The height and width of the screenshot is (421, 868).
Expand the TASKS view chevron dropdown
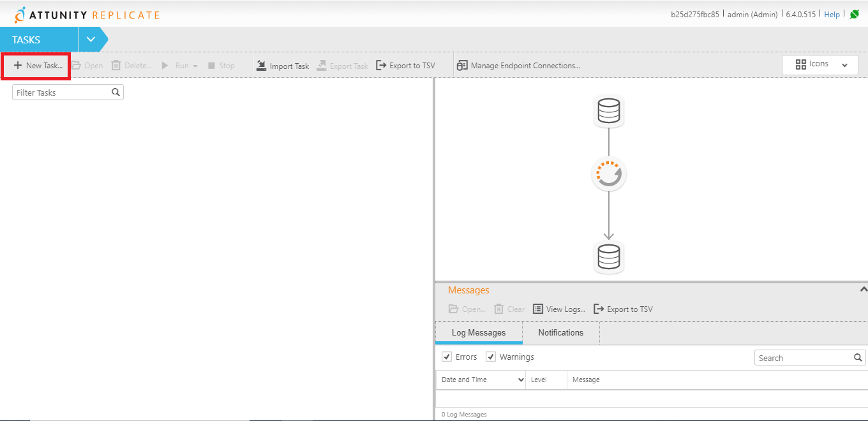tap(91, 40)
